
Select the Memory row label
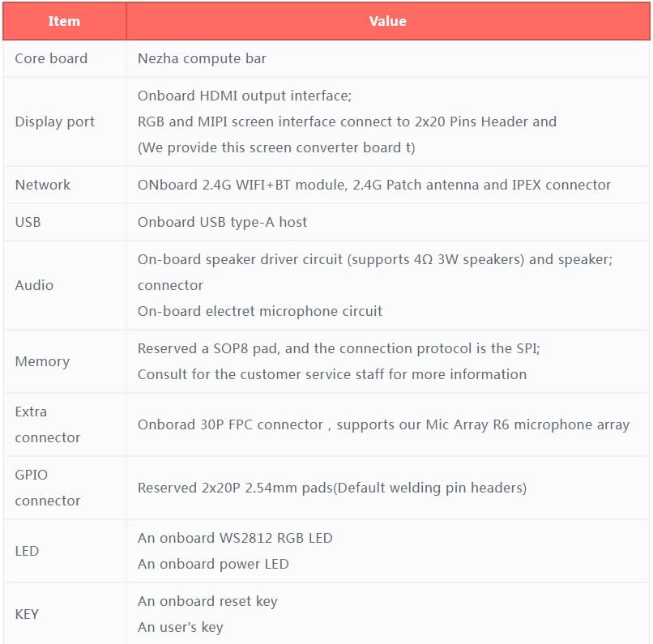[x=42, y=361]
